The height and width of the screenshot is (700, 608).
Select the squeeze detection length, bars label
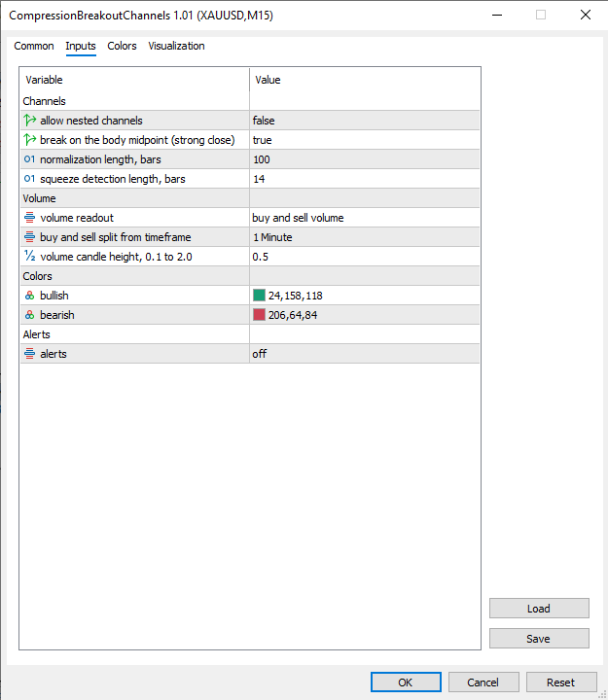(113, 179)
